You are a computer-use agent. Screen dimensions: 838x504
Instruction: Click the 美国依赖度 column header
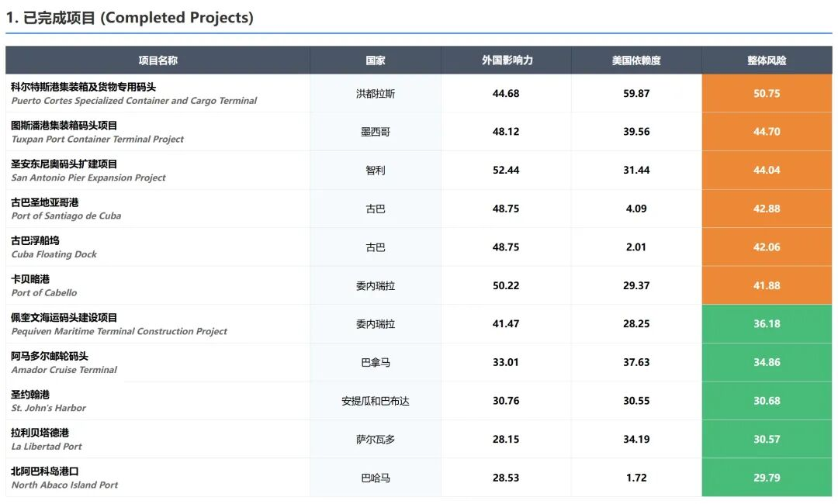[636, 60]
